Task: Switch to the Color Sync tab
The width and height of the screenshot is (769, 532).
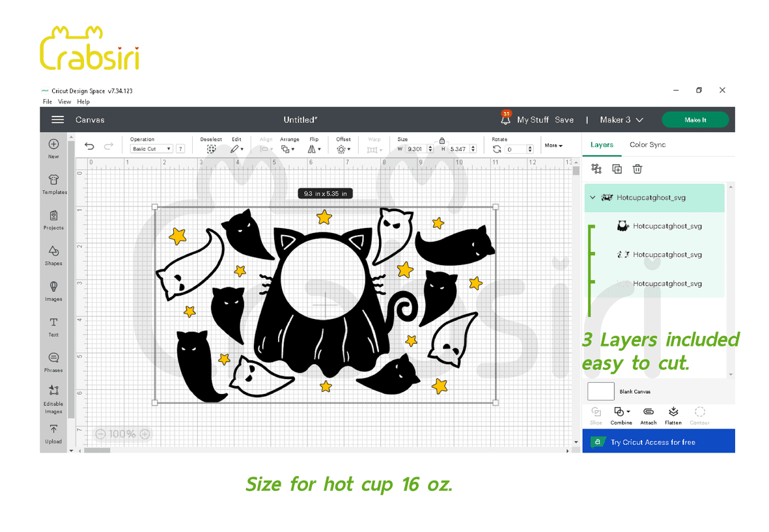Action: pyautogui.click(x=647, y=145)
